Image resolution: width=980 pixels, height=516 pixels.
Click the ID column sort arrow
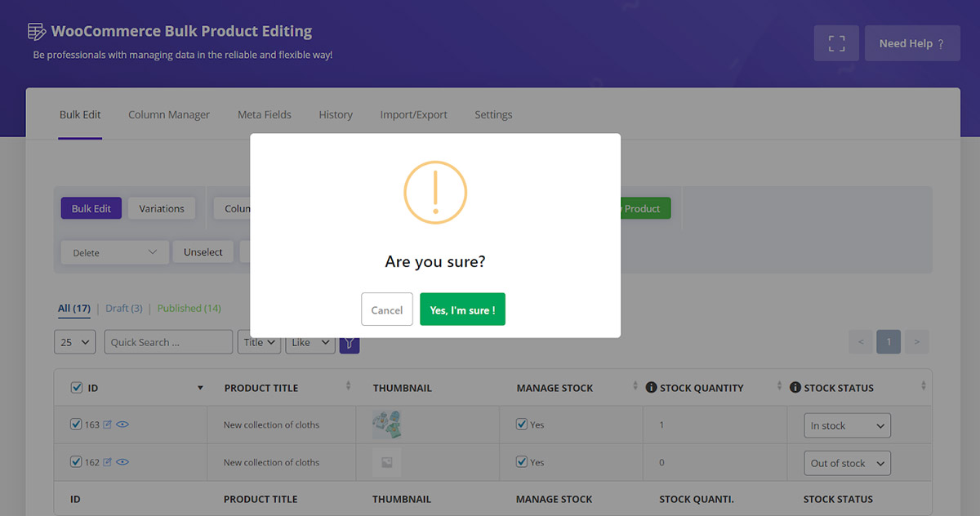coord(200,388)
